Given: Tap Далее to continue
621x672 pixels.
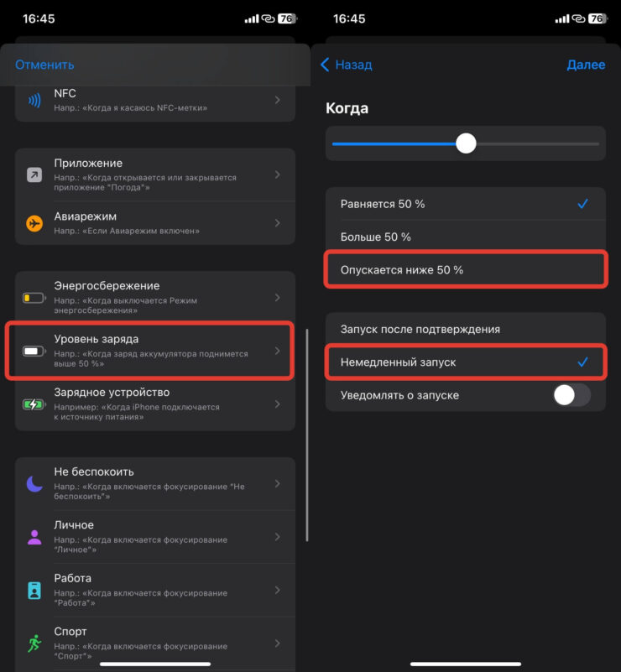Looking at the screenshot, I should pyautogui.click(x=585, y=65).
